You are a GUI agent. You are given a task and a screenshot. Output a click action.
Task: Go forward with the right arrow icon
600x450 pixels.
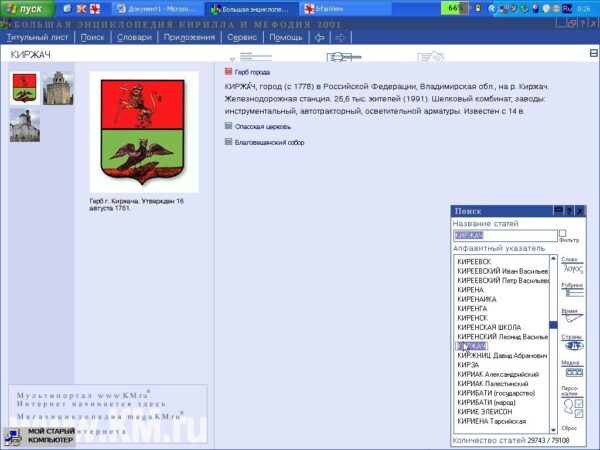[343, 37]
